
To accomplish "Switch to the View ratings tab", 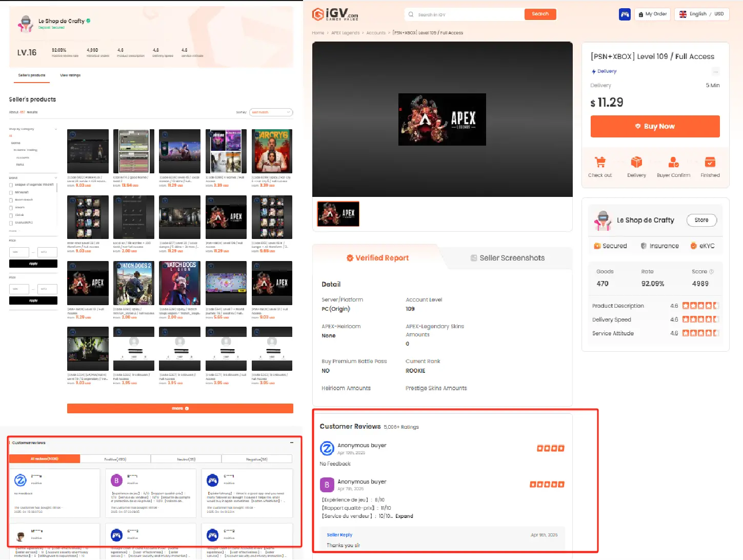I will tap(70, 75).
